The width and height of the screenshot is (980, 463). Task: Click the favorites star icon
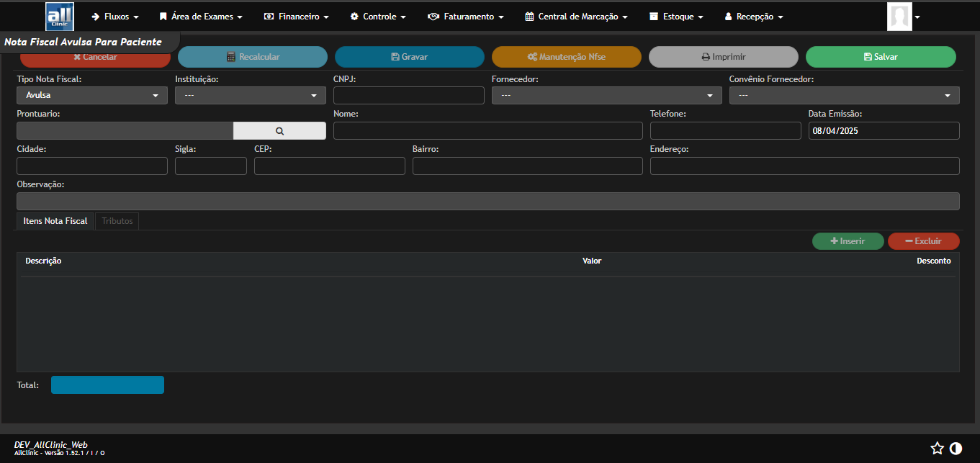coord(937,449)
